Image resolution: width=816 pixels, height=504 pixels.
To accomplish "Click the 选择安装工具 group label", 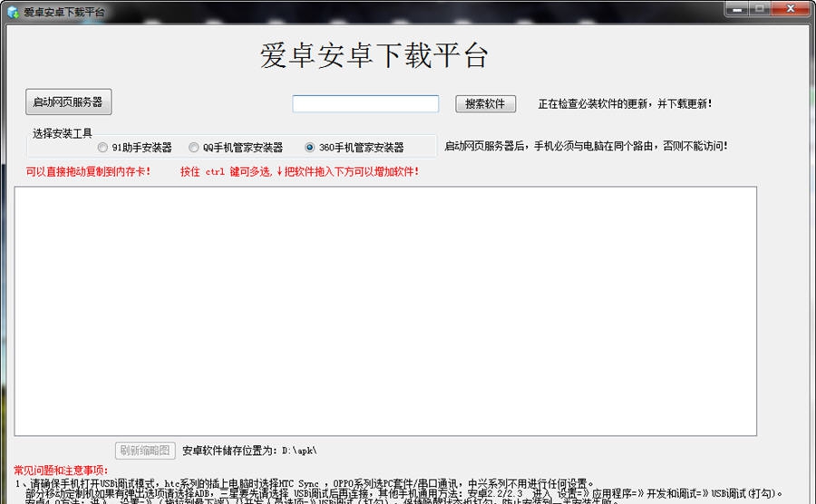I will (63, 133).
